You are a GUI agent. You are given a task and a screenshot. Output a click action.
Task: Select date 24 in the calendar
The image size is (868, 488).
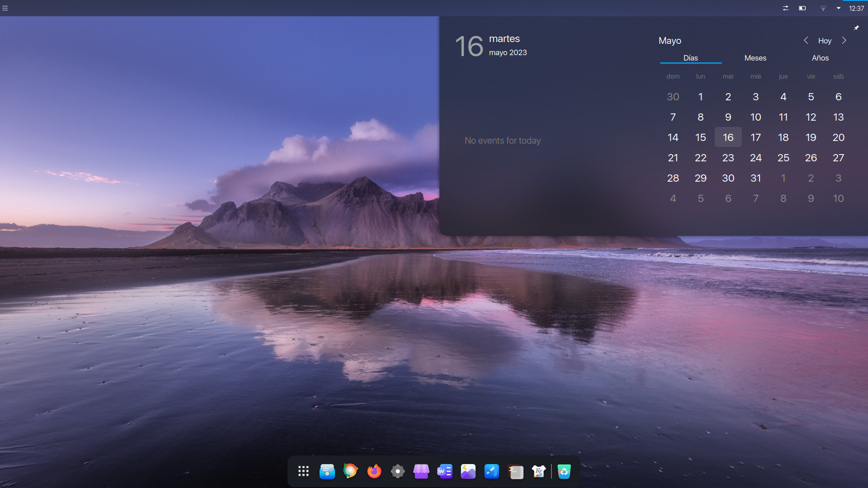(x=755, y=158)
